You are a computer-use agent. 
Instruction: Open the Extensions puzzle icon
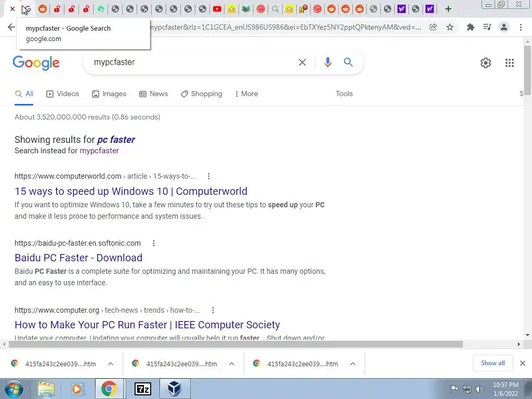click(x=470, y=27)
